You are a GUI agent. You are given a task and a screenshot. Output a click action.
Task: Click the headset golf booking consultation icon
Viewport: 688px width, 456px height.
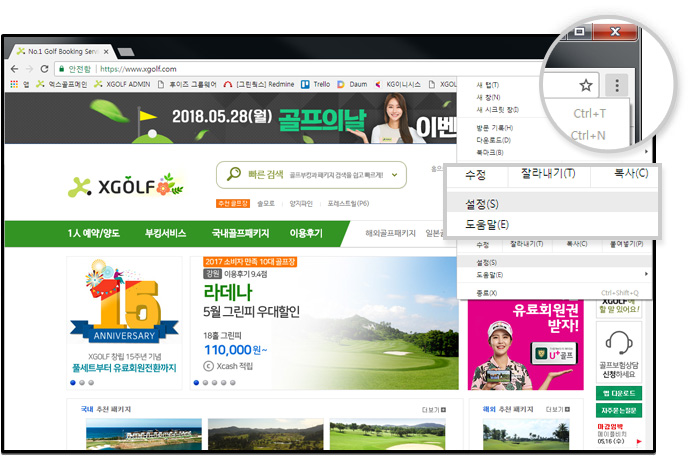tap(619, 343)
